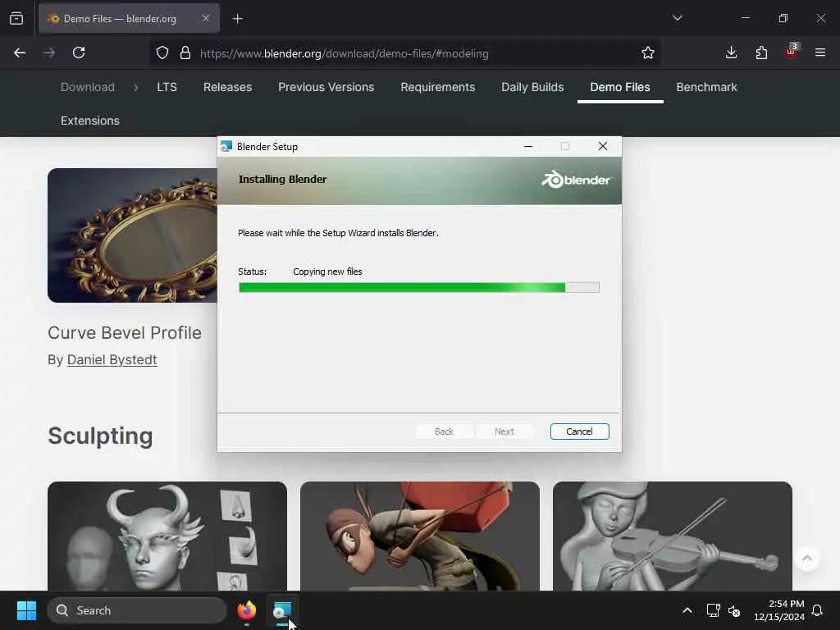
Task: Minimize the Firefox browser window
Action: pyautogui.click(x=745, y=18)
